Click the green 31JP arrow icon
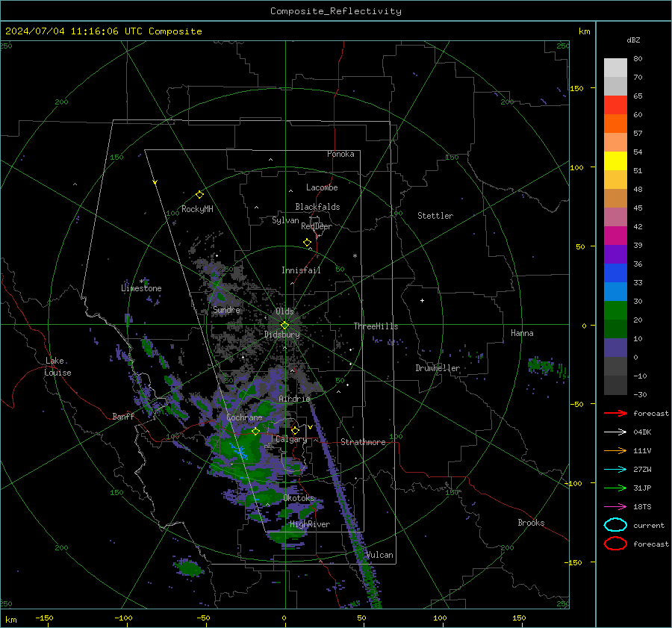The width and height of the screenshot is (672, 628). click(x=615, y=488)
